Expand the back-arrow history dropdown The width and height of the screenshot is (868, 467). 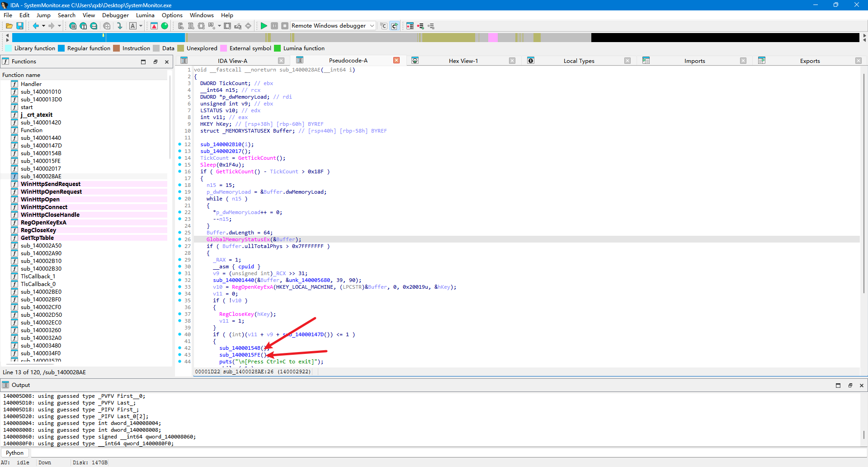(43, 26)
